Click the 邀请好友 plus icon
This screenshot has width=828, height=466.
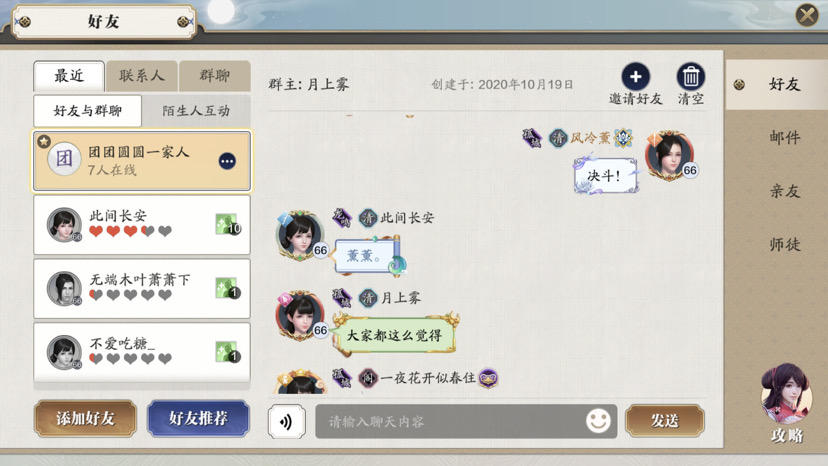(x=635, y=77)
